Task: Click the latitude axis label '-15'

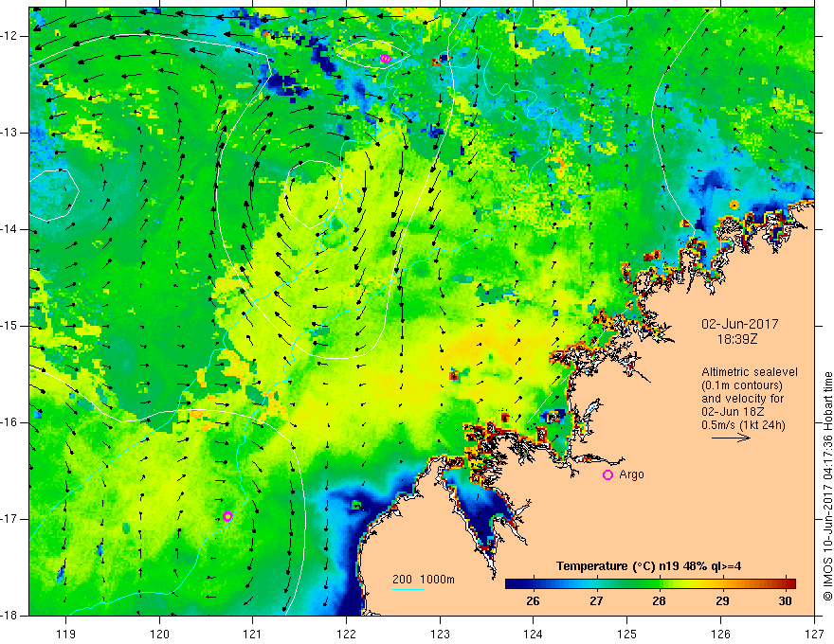Action: (x=9, y=326)
